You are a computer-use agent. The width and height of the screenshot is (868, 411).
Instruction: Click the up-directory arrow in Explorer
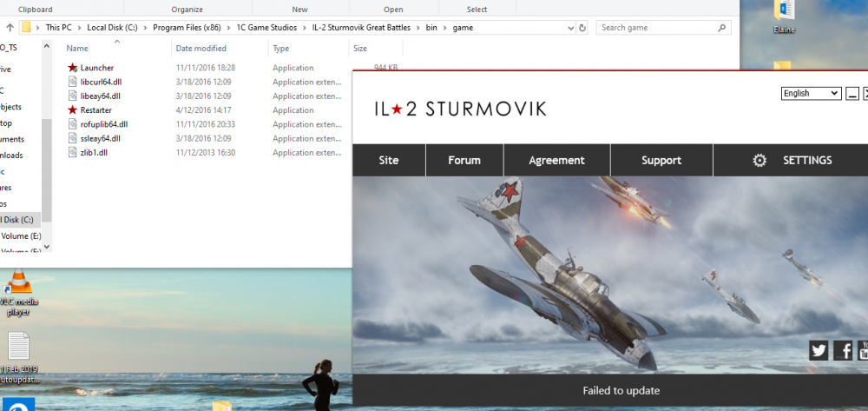click(x=10, y=28)
